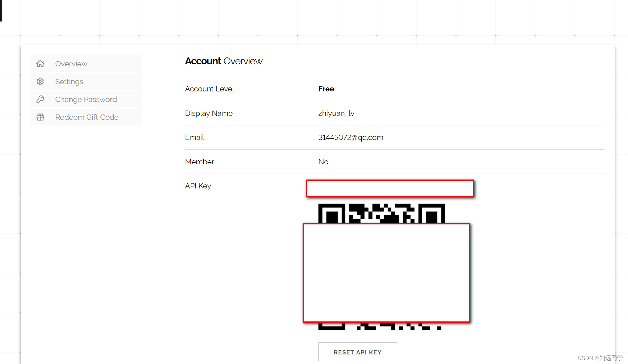Click the Settings gear icon
The image size is (628, 364).
click(x=40, y=82)
